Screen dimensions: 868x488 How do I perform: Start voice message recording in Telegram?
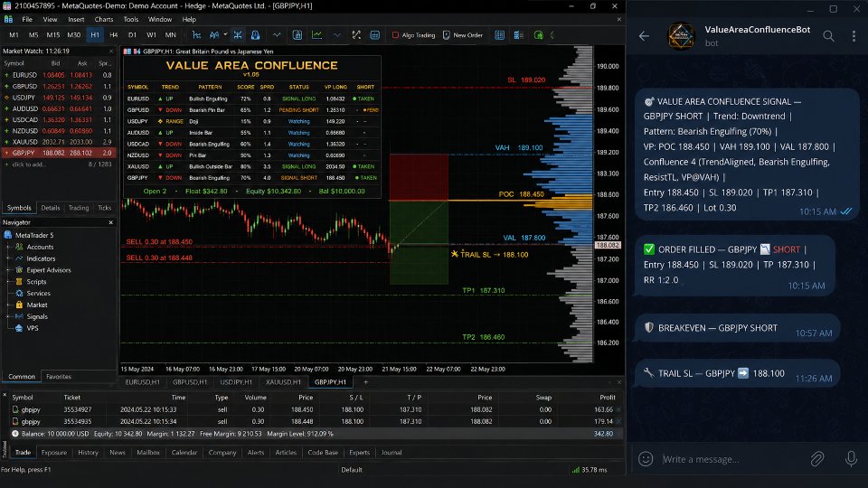tap(851, 459)
